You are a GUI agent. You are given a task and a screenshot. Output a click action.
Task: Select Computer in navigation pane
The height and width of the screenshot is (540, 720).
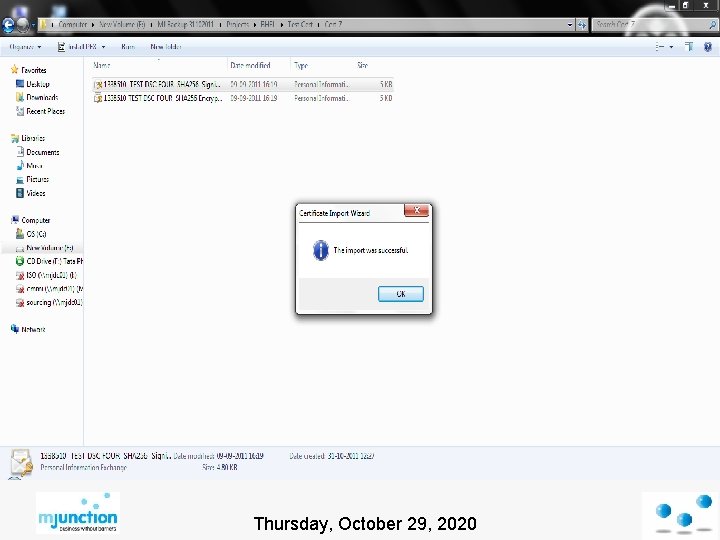[36, 220]
